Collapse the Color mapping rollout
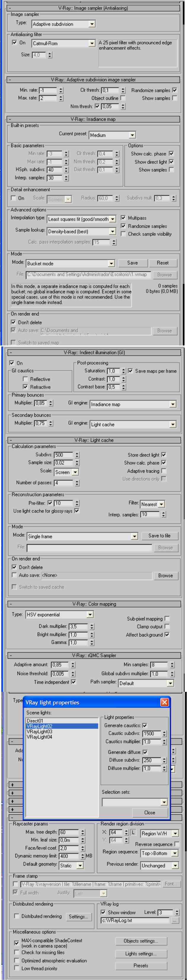This screenshot has width=187, height=980. click(x=10, y=604)
